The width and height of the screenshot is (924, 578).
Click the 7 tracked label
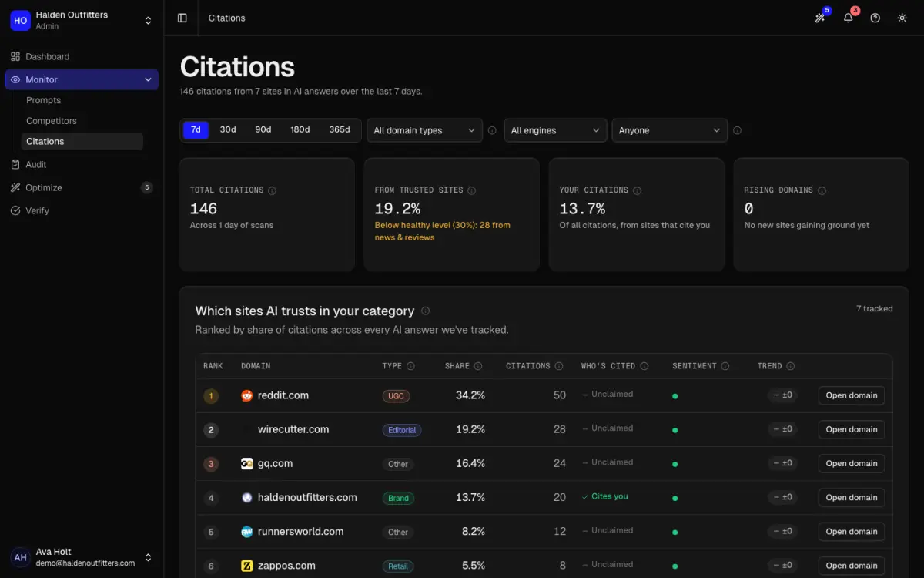(875, 308)
